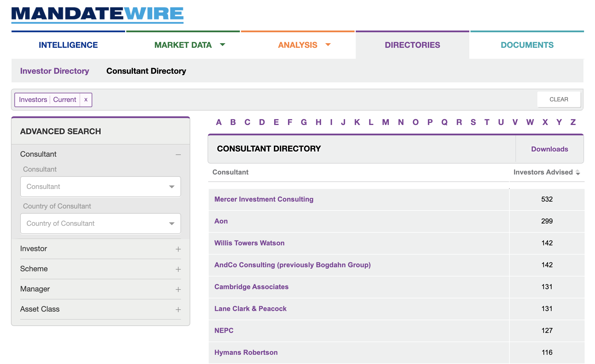The width and height of the screenshot is (595, 364).
Task: Open Hymans Robertson profile
Action: [246, 352]
